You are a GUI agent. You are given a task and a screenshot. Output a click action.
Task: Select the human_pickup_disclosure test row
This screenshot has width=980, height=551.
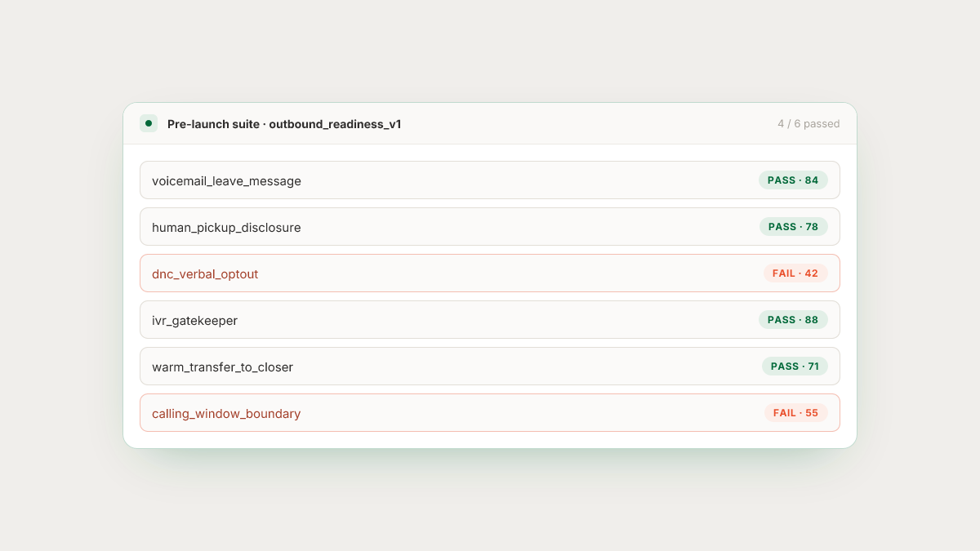click(x=490, y=227)
